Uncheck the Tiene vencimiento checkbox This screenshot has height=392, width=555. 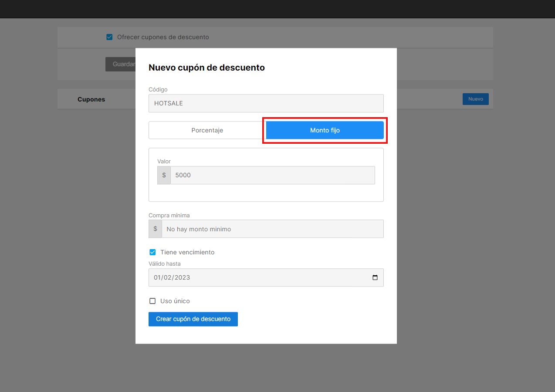(x=152, y=252)
